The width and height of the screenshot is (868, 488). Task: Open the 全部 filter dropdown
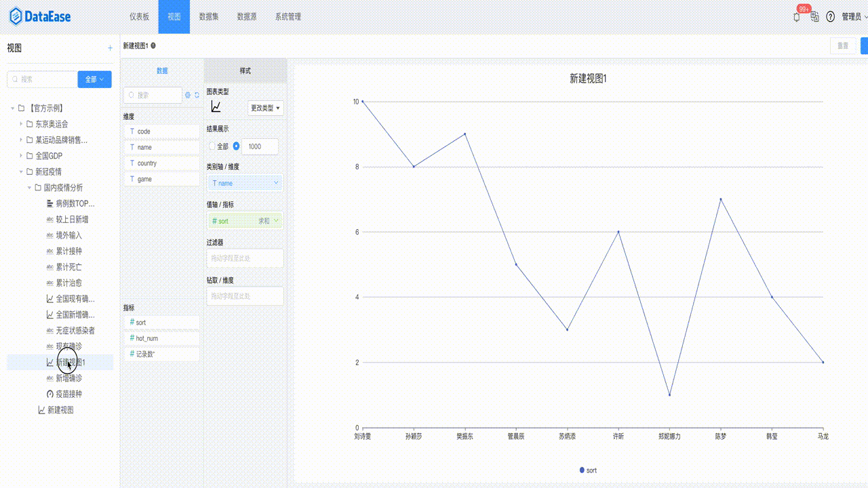pyautogui.click(x=94, y=79)
